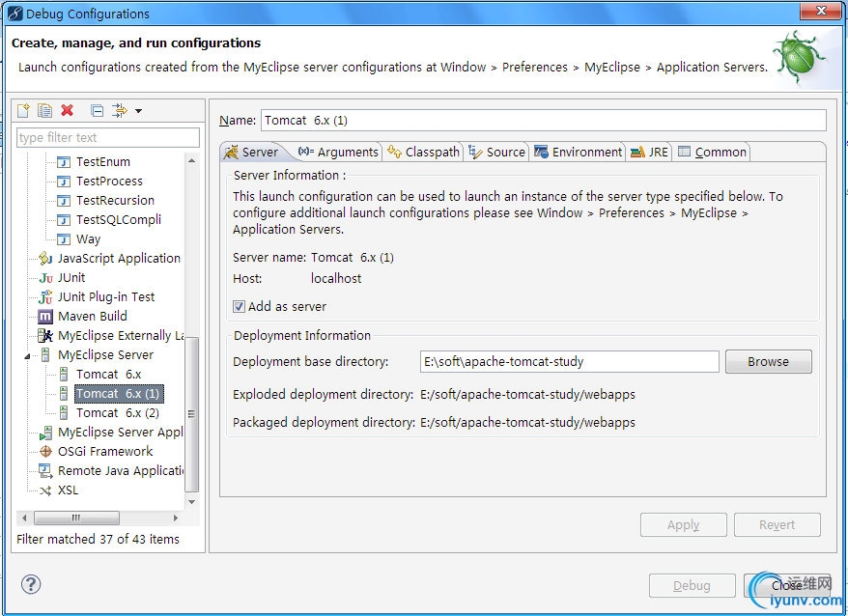Select Tomcat 6.x (1) configuration

point(119,394)
